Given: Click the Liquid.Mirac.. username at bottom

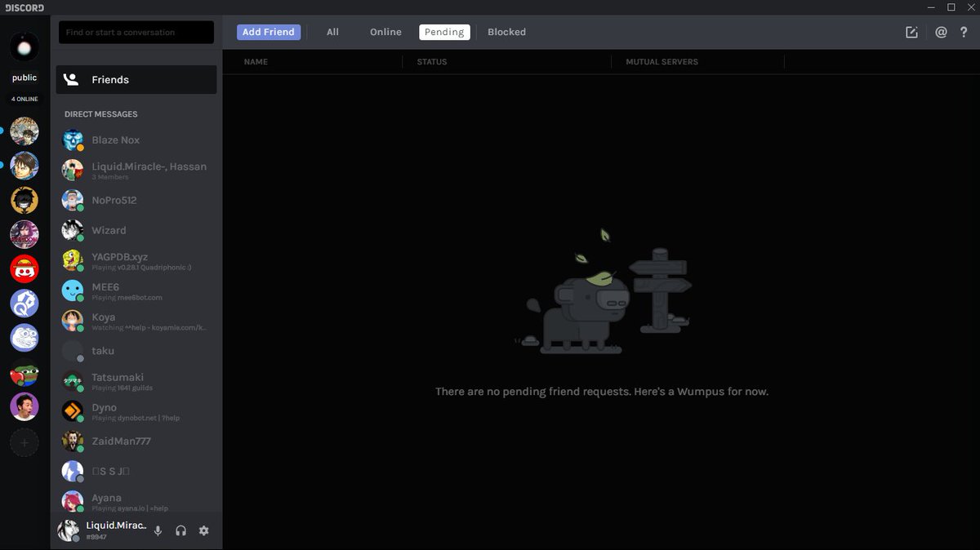Looking at the screenshot, I should (116, 526).
